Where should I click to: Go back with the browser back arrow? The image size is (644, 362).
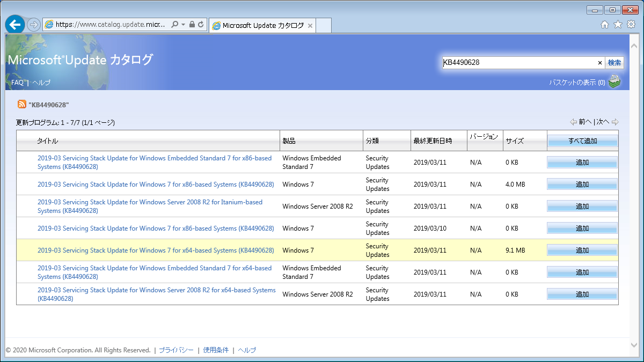[x=14, y=24]
